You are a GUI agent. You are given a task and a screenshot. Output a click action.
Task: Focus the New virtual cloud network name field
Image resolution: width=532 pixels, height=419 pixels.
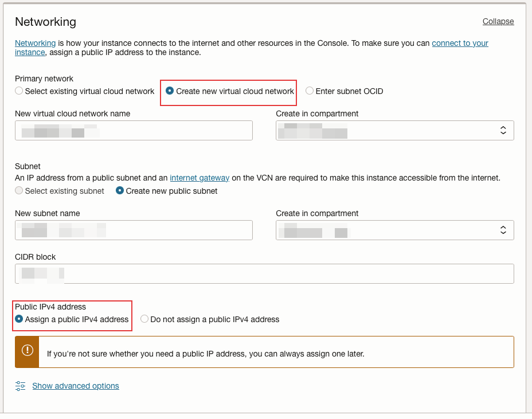point(134,130)
